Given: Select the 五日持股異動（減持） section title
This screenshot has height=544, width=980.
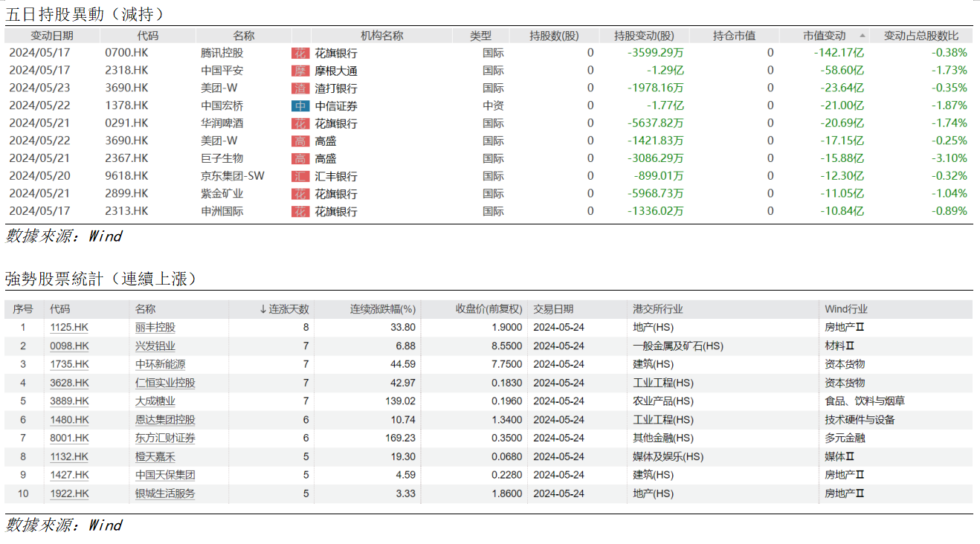Looking at the screenshot, I should pyautogui.click(x=85, y=14).
